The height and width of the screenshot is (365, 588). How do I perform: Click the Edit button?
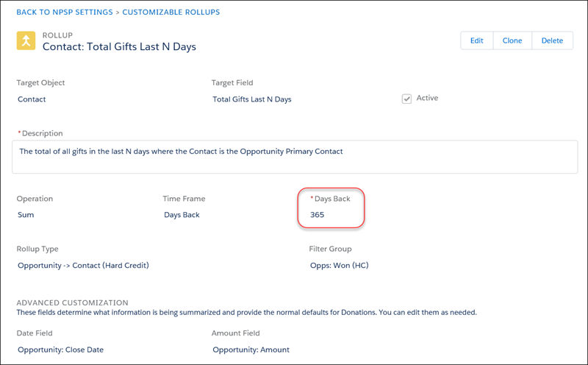click(476, 40)
